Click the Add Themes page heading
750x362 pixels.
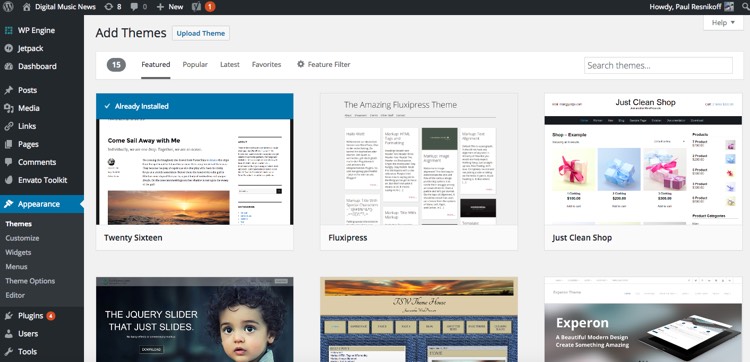point(131,33)
